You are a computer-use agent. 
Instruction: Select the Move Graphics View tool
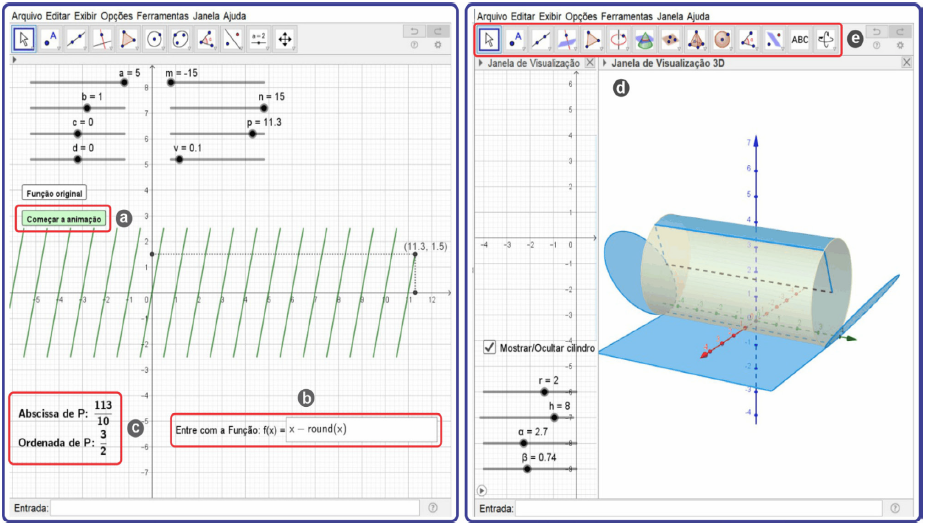tap(285, 39)
